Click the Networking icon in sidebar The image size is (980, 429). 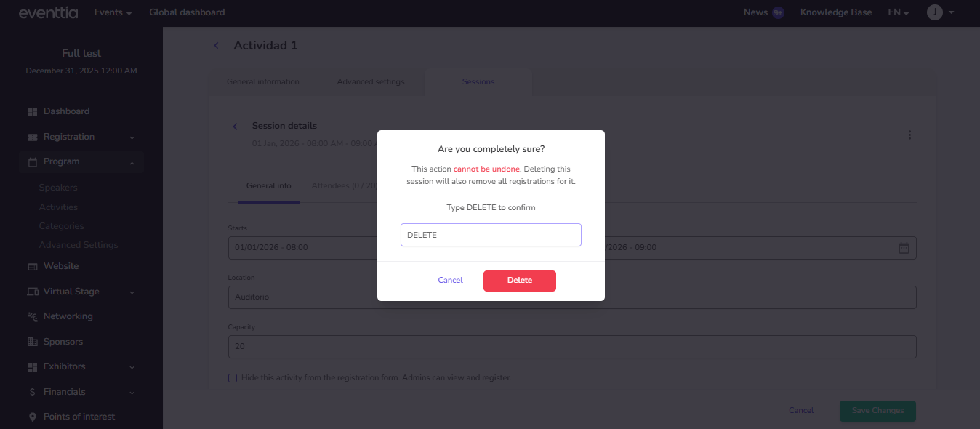click(33, 317)
